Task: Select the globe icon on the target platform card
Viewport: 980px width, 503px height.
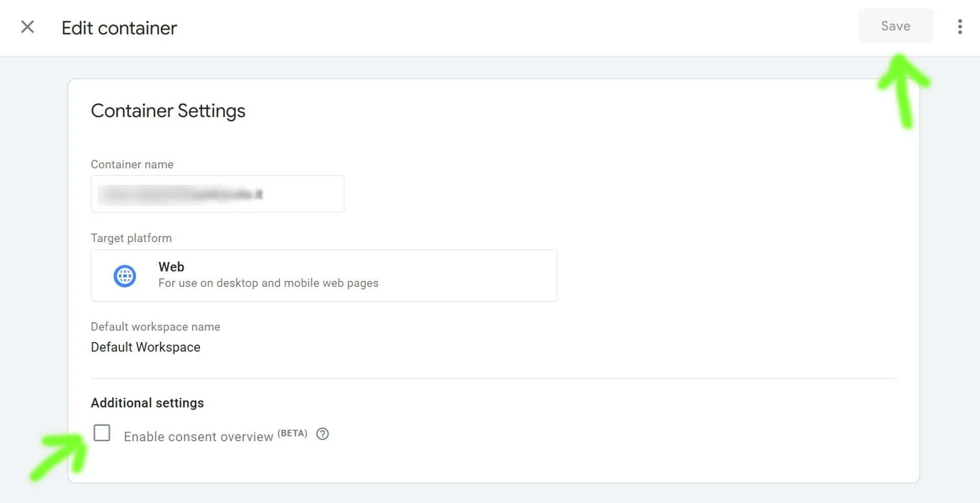Action: (x=124, y=275)
